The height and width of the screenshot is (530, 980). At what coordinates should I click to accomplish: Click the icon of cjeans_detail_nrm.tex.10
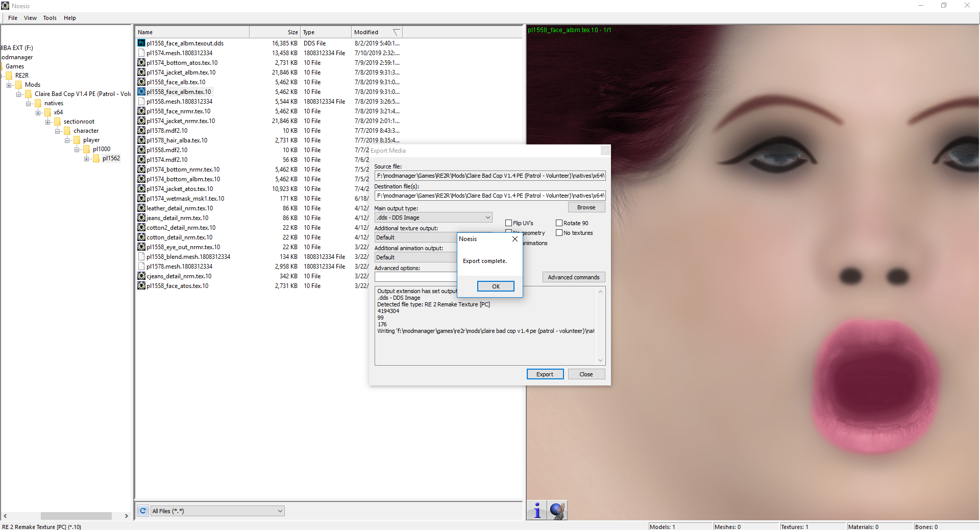pyautogui.click(x=141, y=276)
